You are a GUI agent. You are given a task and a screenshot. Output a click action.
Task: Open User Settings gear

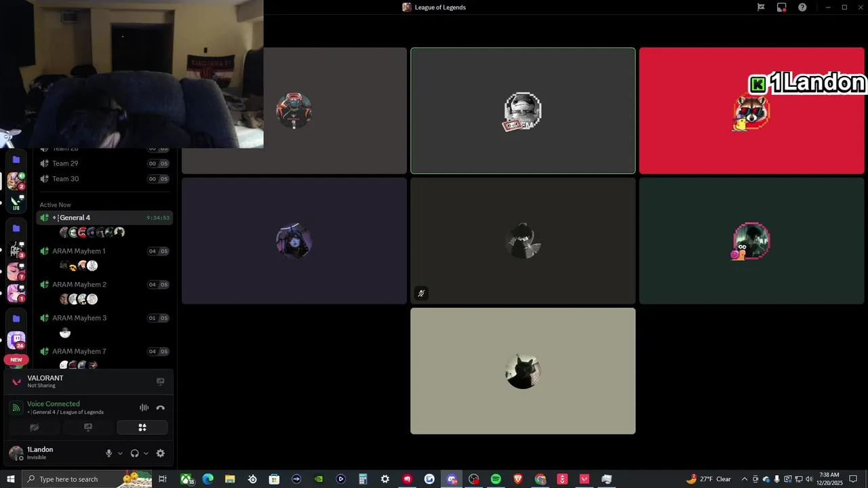(x=161, y=453)
